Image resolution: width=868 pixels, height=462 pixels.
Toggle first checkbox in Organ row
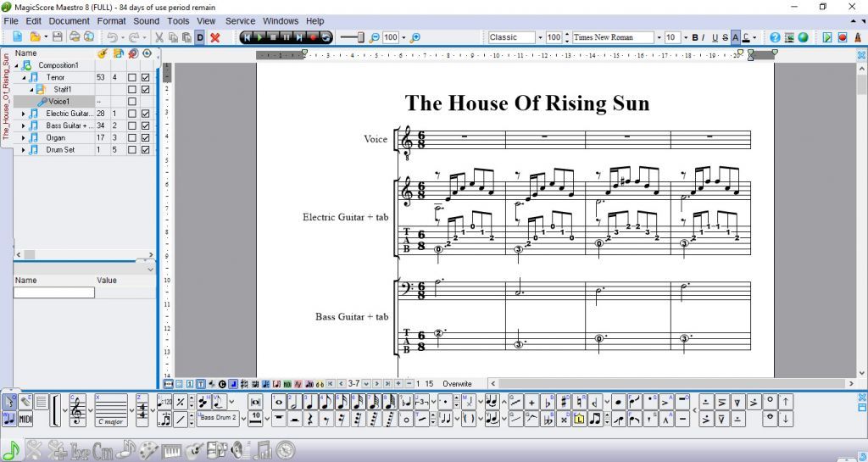131,138
